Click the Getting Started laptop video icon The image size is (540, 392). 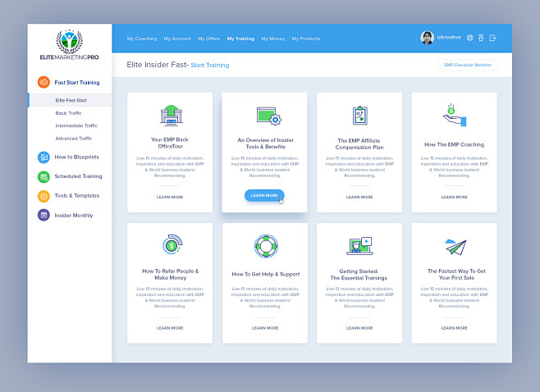coord(360,246)
